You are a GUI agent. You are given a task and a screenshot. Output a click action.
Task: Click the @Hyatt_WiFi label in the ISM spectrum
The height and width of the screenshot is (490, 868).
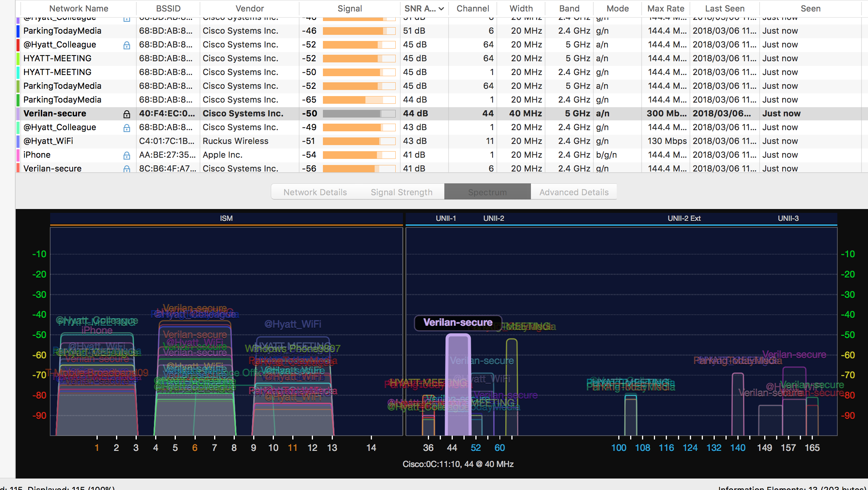293,324
